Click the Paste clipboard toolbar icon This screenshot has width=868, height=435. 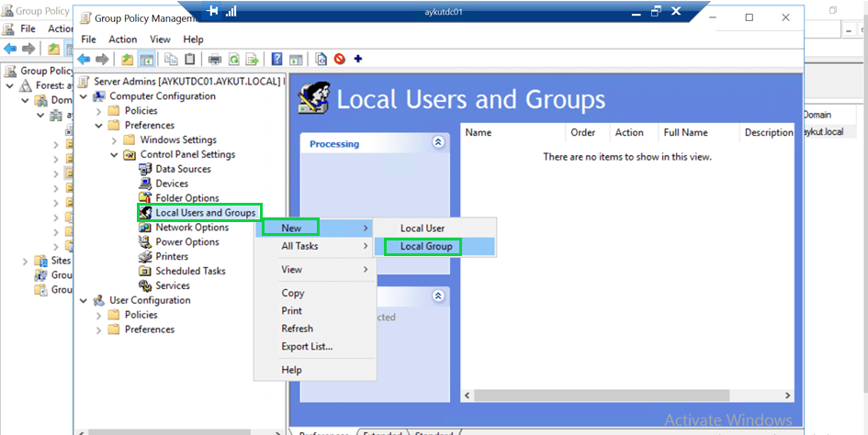coord(189,60)
